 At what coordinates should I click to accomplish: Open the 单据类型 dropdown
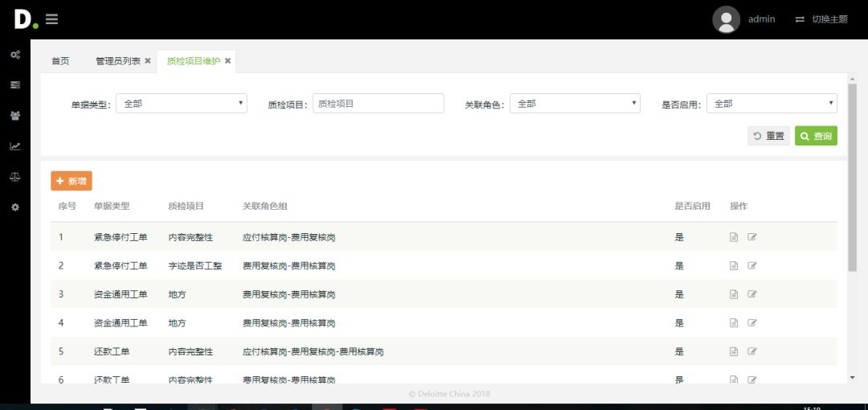181,104
